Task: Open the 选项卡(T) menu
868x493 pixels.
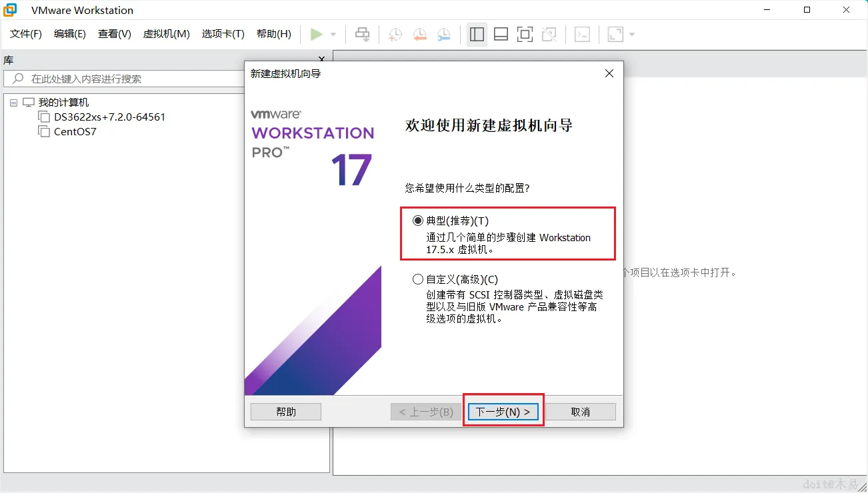Action: click(223, 34)
